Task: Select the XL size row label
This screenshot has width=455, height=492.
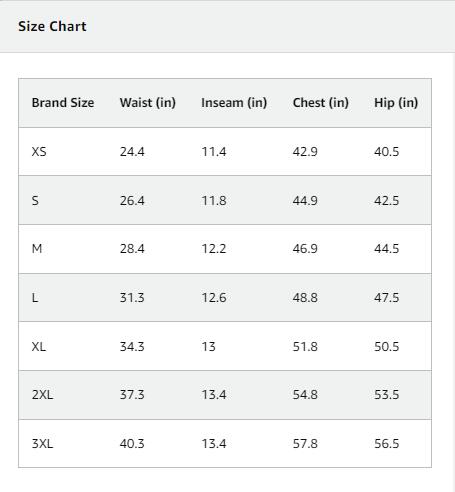Action: tap(39, 347)
